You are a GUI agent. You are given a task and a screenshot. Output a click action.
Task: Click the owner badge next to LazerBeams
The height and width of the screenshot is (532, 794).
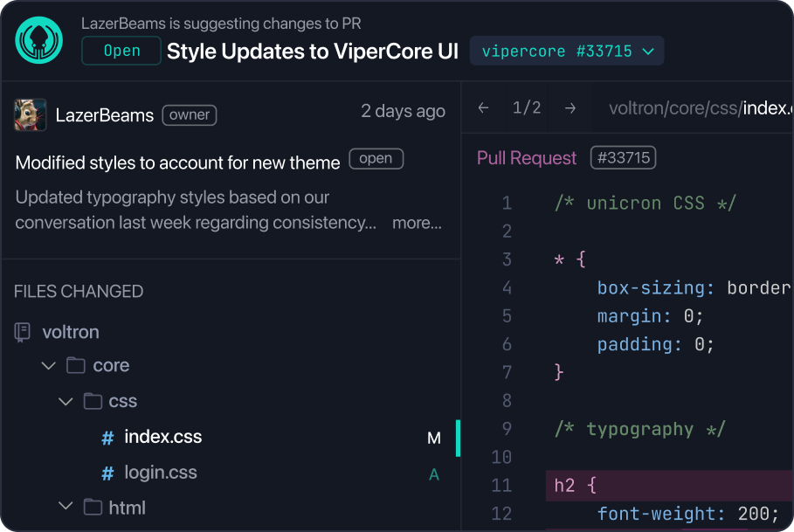[x=190, y=115]
